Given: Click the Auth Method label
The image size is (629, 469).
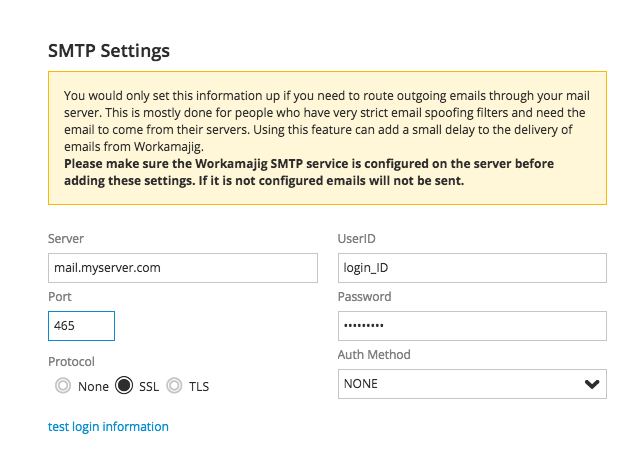Looking at the screenshot, I should coord(374,355).
